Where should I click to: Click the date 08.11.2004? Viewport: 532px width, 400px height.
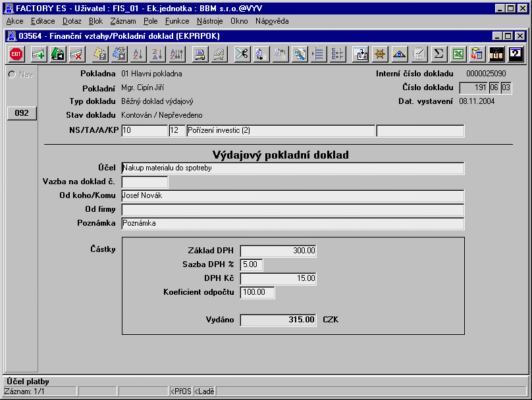pos(477,101)
